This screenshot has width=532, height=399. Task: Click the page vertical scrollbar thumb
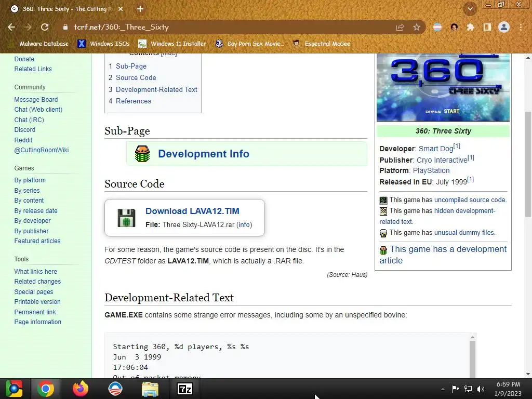(528, 164)
